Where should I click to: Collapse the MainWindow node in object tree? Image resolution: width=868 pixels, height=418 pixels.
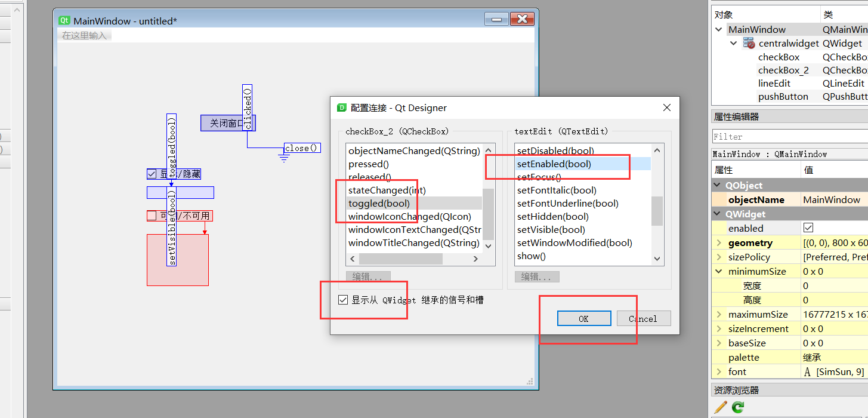[x=719, y=29]
